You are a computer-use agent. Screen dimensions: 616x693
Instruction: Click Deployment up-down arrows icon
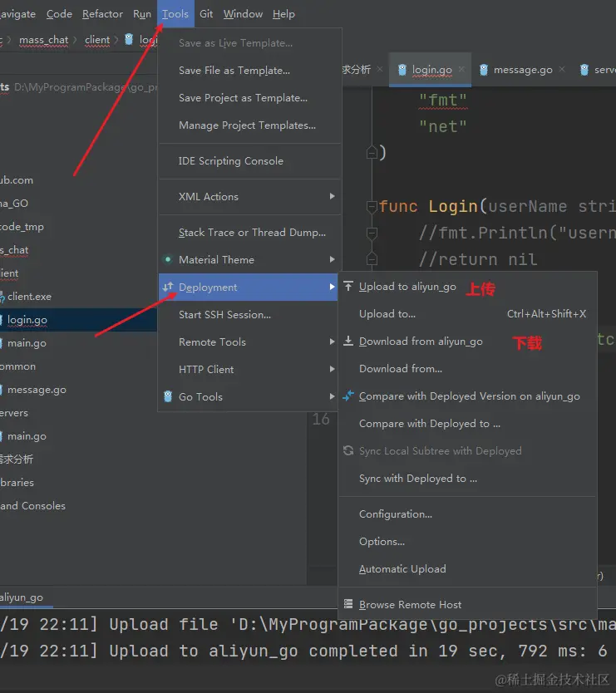168,288
